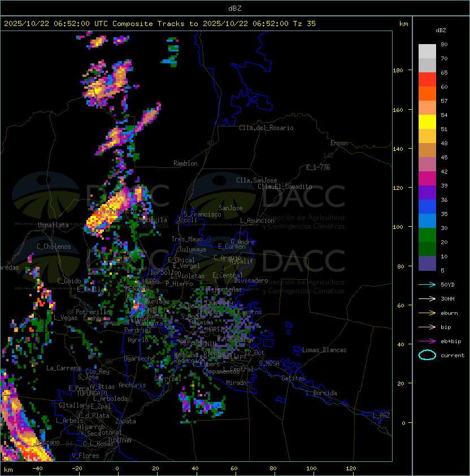Click the 'Zapata' map label

coord(125,421)
